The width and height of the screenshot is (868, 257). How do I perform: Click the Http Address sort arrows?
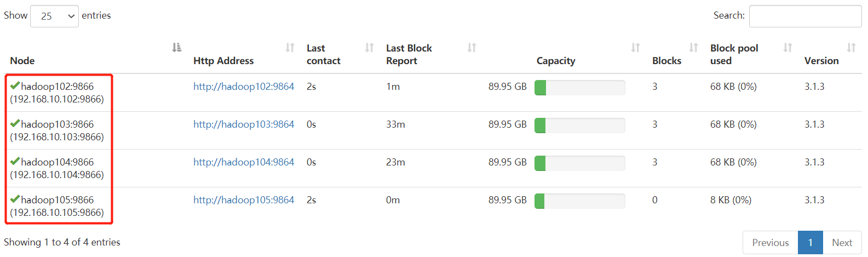(x=290, y=48)
